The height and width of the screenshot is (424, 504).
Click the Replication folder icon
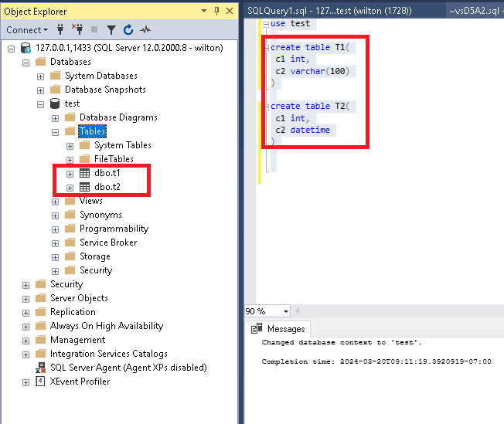40,312
